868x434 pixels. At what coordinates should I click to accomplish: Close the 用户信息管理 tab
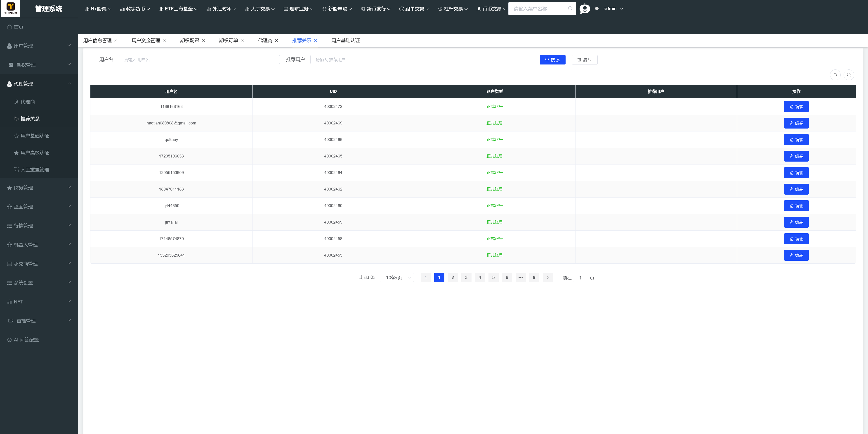pos(116,41)
